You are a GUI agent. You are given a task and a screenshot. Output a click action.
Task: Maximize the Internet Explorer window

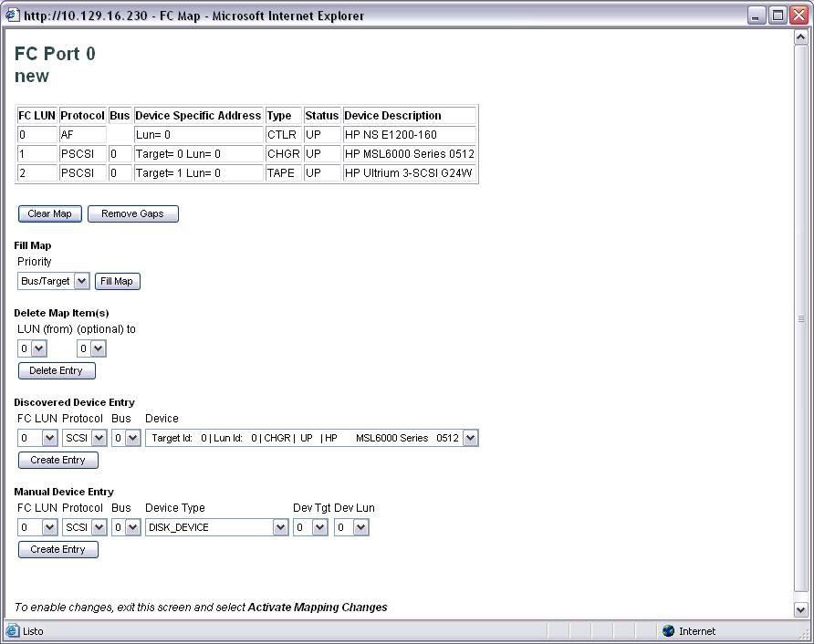pyautogui.click(x=777, y=16)
